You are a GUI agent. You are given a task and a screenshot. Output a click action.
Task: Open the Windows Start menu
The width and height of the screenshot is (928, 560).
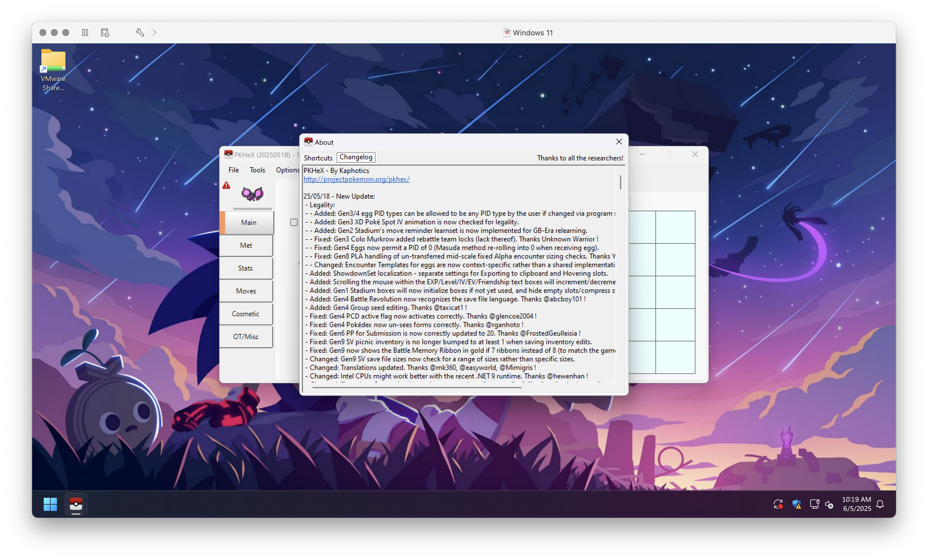tap(50, 504)
